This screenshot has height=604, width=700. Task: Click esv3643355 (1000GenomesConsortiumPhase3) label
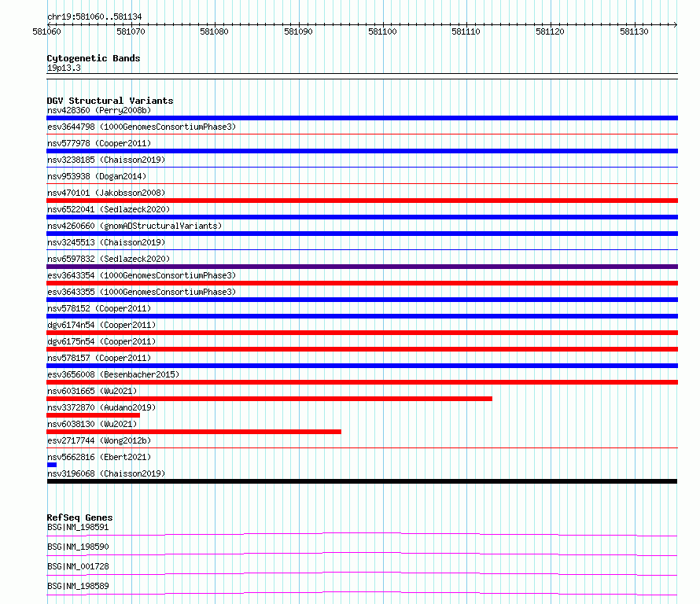[142, 292]
